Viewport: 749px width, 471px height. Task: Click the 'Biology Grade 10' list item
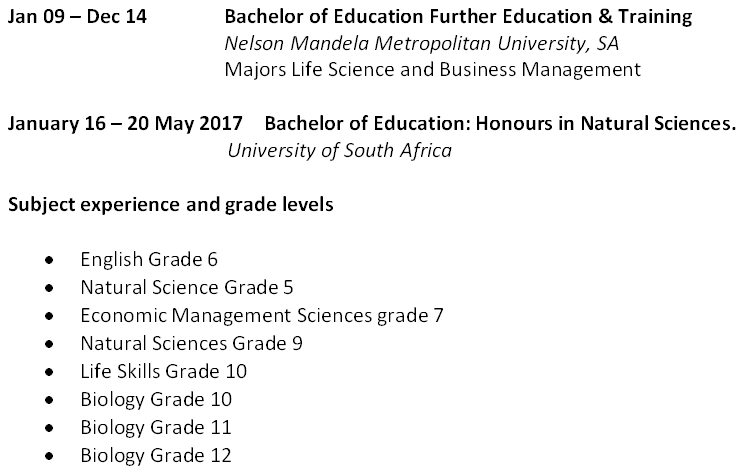point(156,399)
